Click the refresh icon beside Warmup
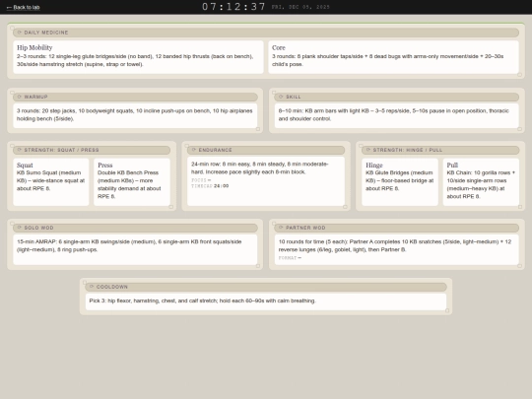The width and height of the screenshot is (532, 399). 20,97
